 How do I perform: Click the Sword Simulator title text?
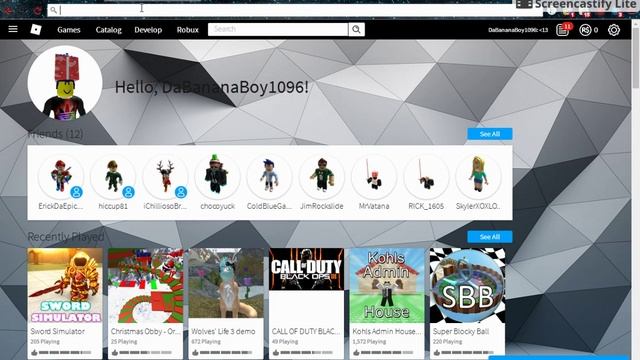click(x=58, y=331)
